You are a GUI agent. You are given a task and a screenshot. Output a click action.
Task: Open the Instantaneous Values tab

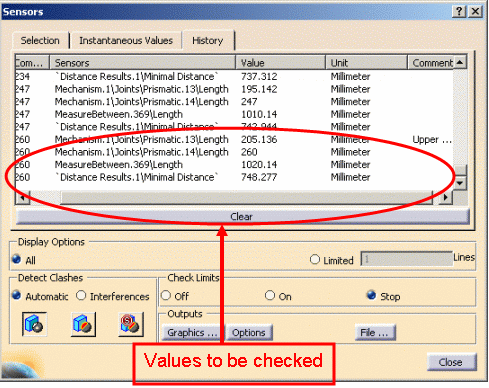tap(126, 41)
